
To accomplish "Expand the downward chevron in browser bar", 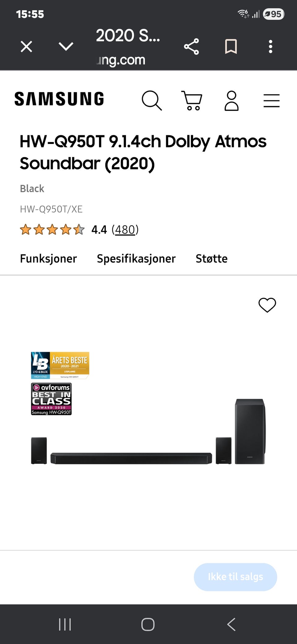I will (x=66, y=47).
